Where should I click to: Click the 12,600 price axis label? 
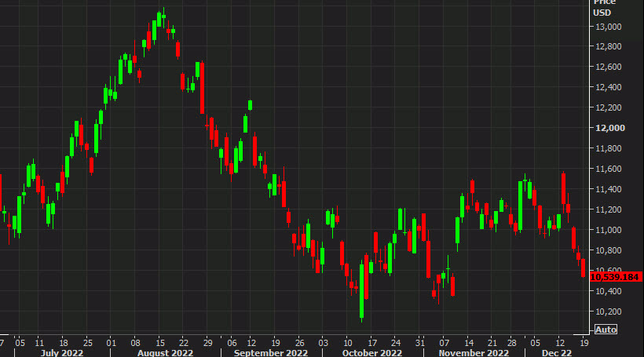(609, 67)
